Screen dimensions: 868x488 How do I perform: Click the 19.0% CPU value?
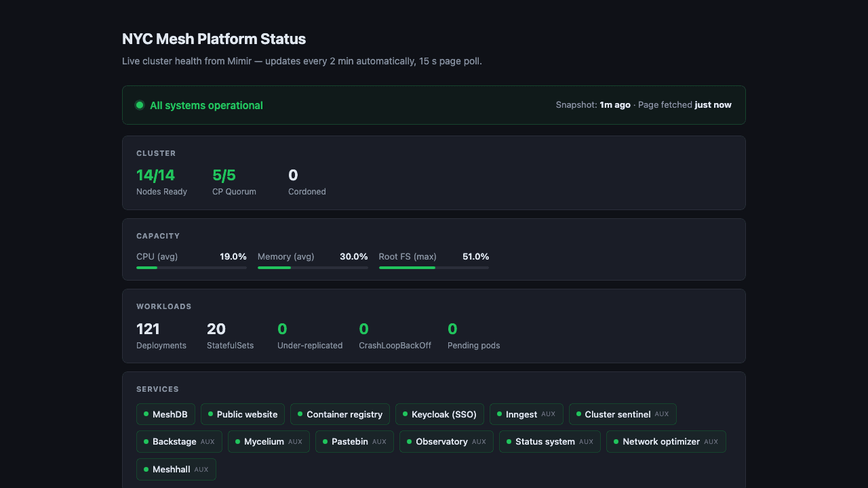233,257
